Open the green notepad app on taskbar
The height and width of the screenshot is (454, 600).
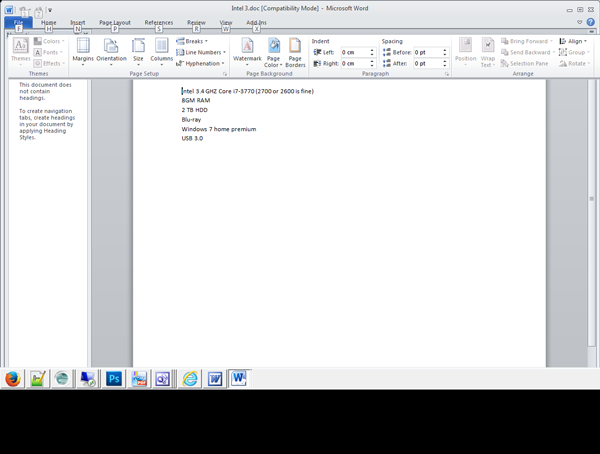(38, 379)
